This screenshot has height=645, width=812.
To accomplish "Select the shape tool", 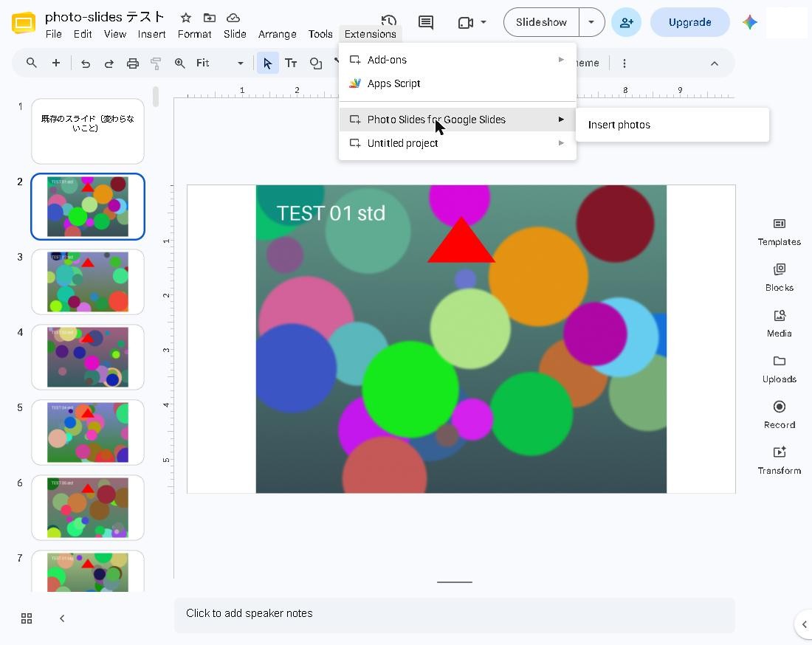I will click(315, 63).
